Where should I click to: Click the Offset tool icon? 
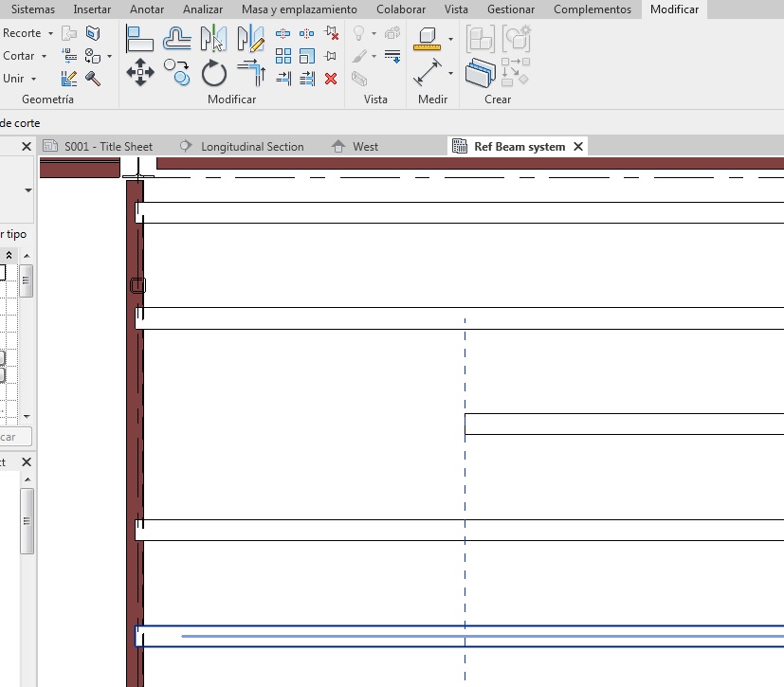click(x=177, y=39)
